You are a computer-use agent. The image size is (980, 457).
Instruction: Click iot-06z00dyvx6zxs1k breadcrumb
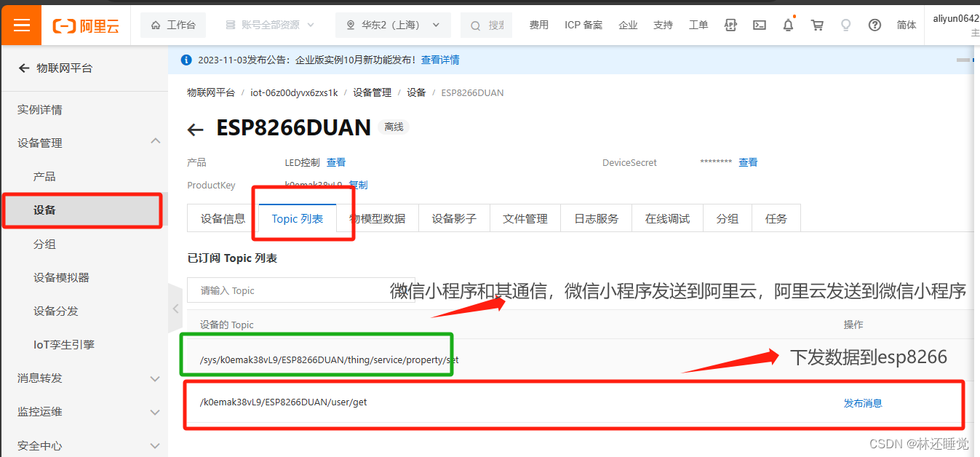coord(294,92)
